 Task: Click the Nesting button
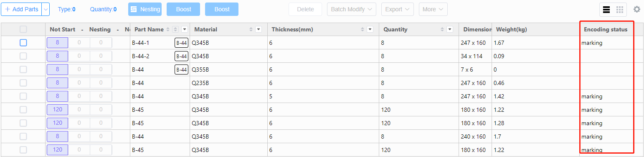coord(145,9)
